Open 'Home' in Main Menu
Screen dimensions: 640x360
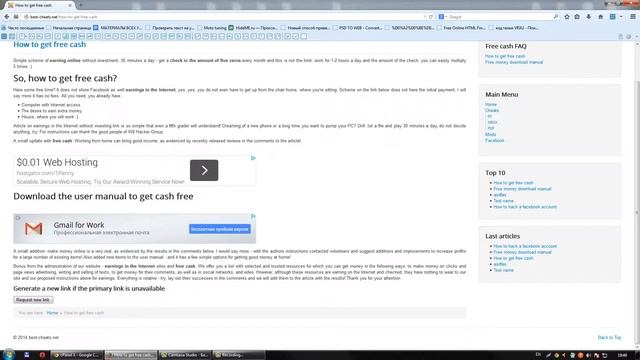click(x=491, y=104)
